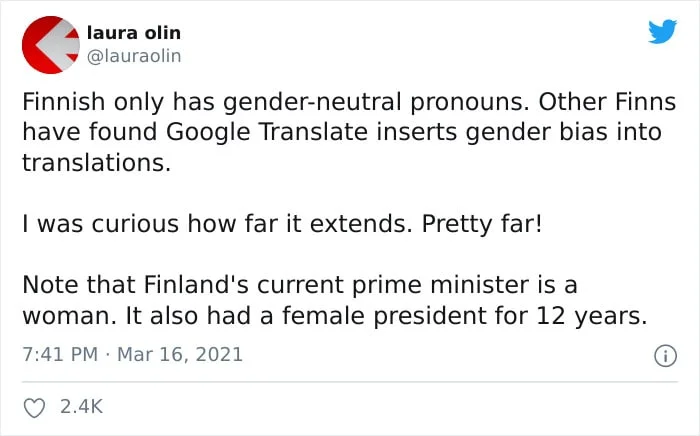Screen dimensions: 700x436
Task: Click the word 'woman.' in last paragraph
Action: coord(70,316)
